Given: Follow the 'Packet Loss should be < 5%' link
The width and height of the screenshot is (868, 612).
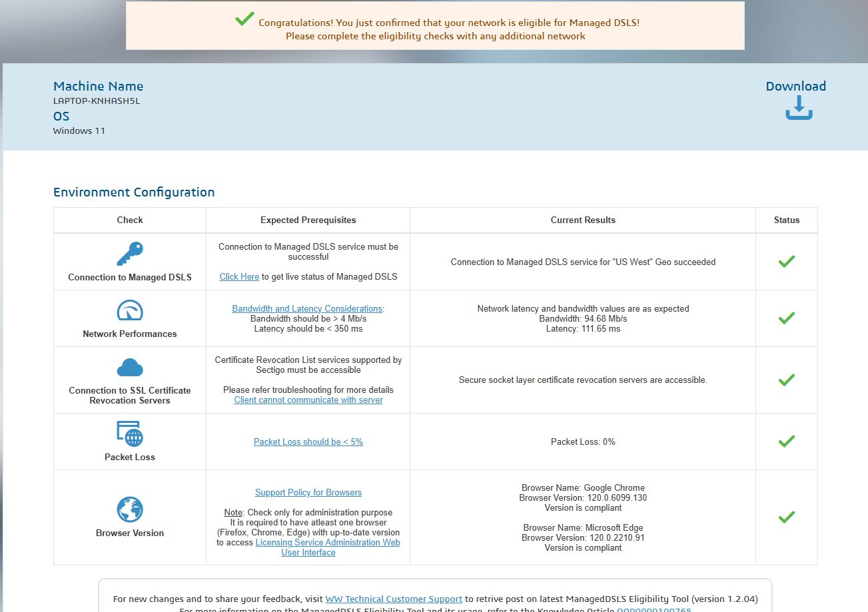Looking at the screenshot, I should [x=308, y=442].
